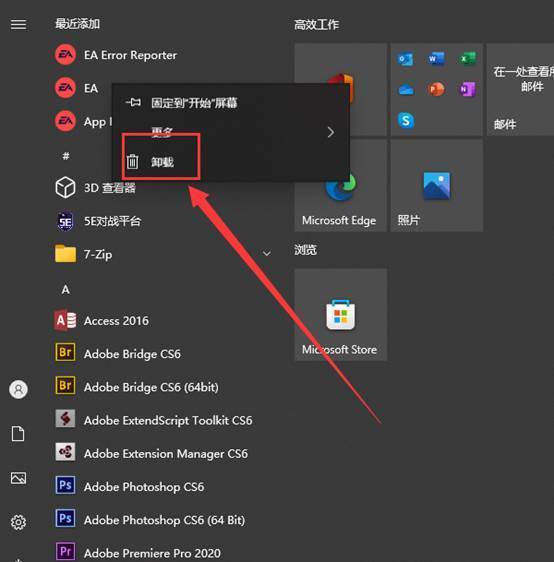Click the A letter index header
Image resolution: width=554 pixels, height=562 pixels.
tap(66, 289)
